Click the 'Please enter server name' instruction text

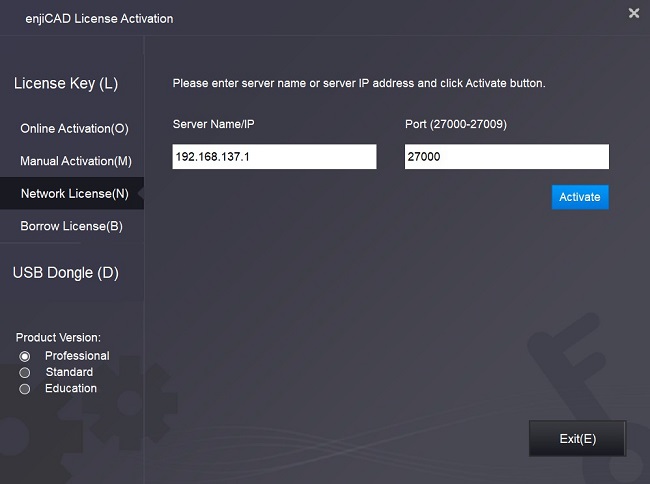pos(359,83)
